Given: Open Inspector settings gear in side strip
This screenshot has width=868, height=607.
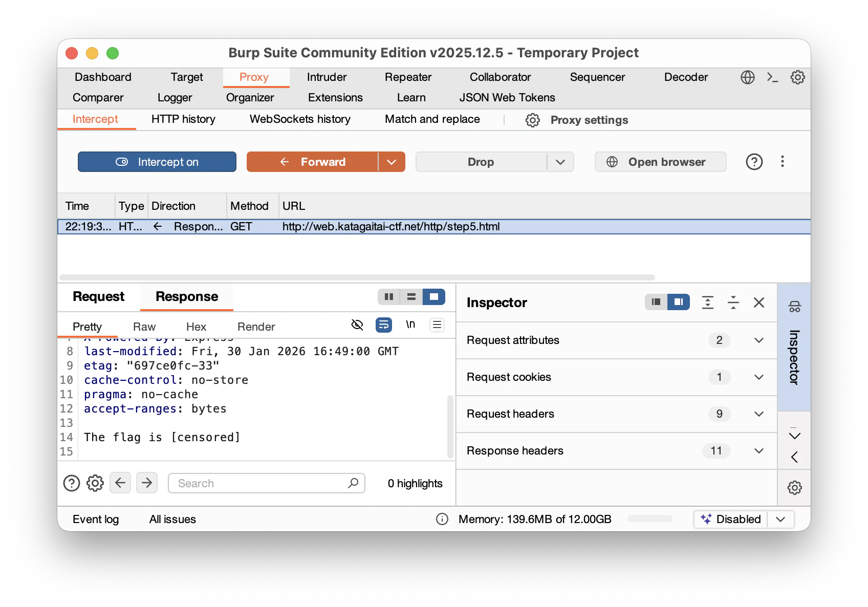Looking at the screenshot, I should tap(794, 488).
